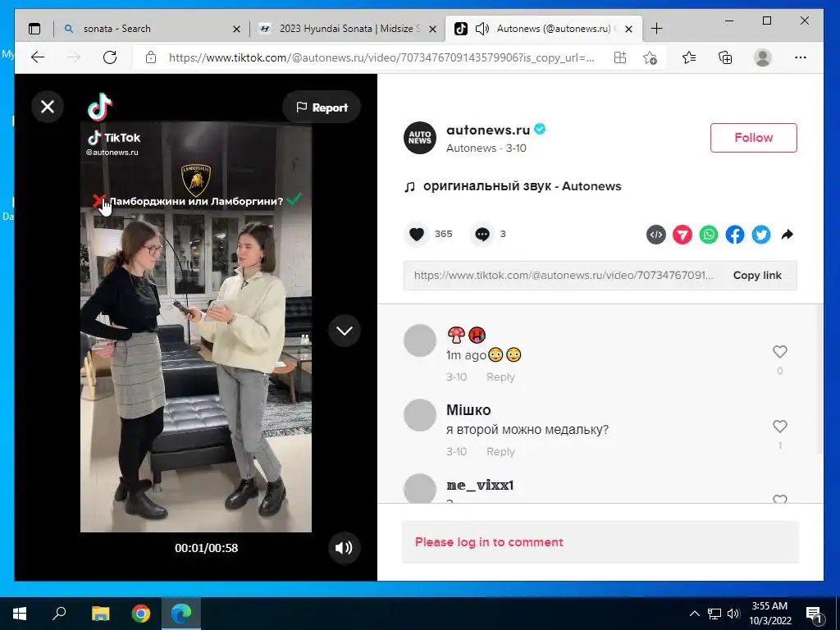
Task: Click the comments panel scrollbar
Action: (819, 381)
